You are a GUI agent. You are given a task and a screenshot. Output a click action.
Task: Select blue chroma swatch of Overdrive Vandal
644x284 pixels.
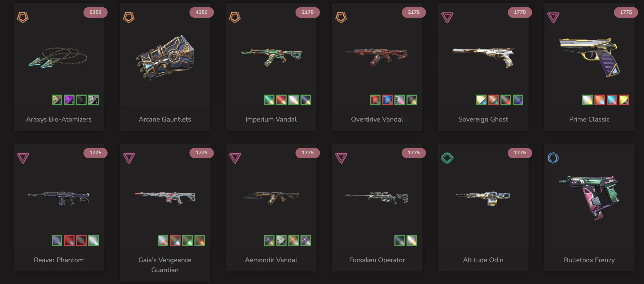pyautogui.click(x=388, y=100)
